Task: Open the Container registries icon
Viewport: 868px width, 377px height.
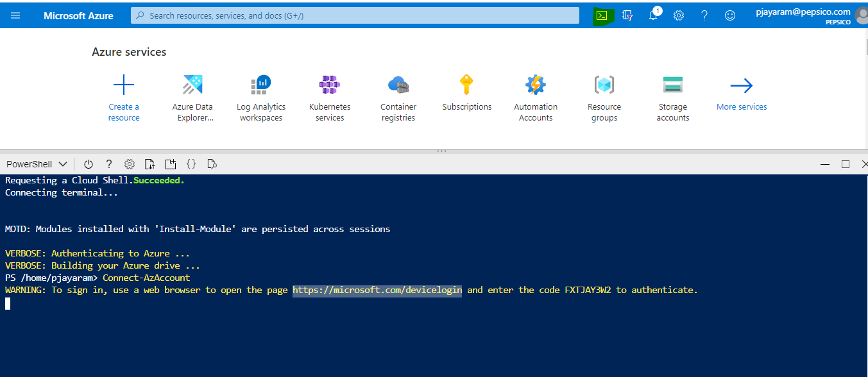Action: point(398,85)
